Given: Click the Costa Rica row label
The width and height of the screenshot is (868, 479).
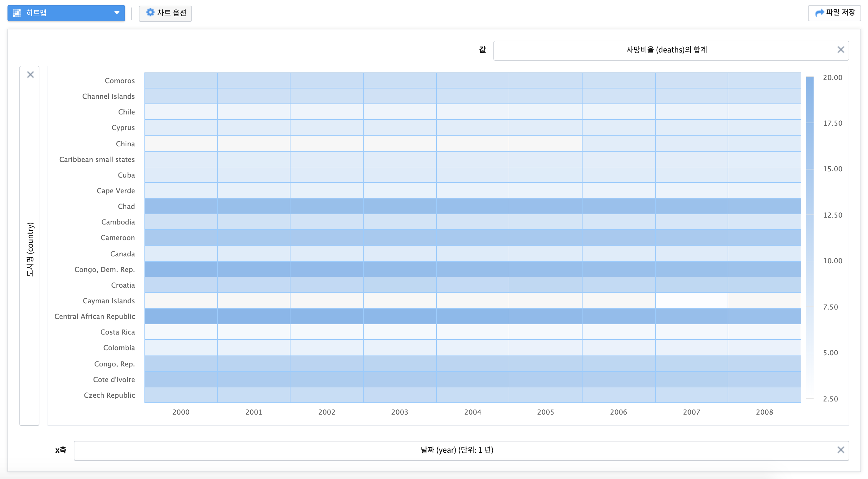Looking at the screenshot, I should [x=118, y=332].
